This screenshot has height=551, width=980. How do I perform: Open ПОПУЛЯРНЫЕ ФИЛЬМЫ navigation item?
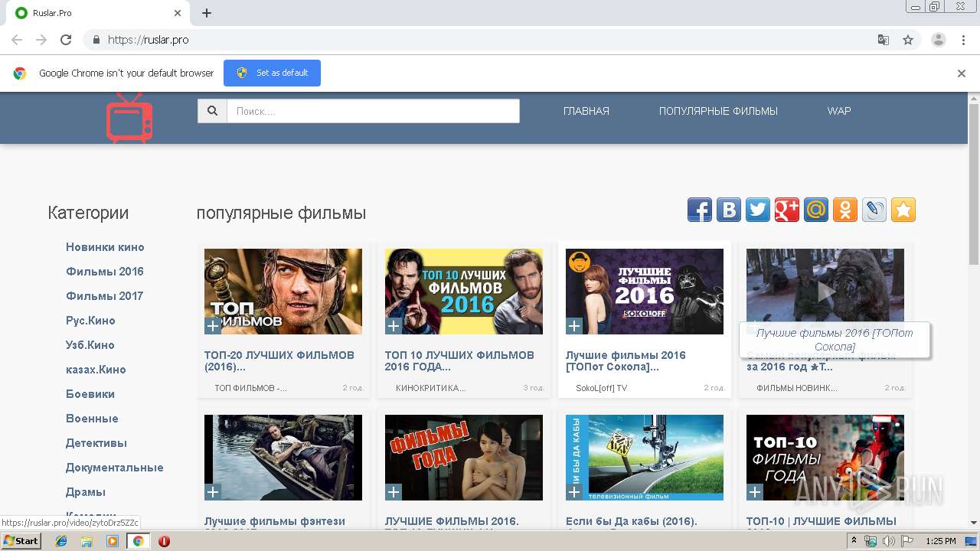click(718, 111)
